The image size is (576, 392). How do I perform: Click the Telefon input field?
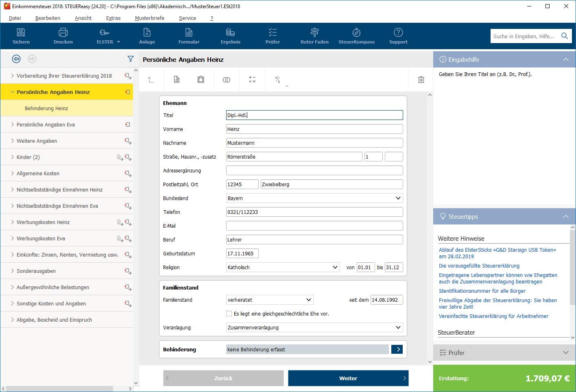(314, 212)
